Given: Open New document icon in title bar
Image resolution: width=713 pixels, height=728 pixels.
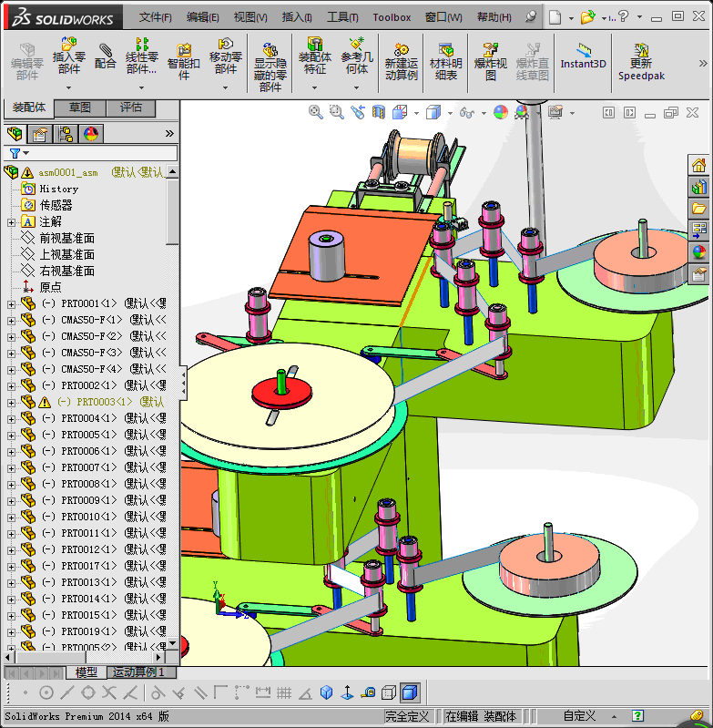Looking at the screenshot, I should pos(555,17).
